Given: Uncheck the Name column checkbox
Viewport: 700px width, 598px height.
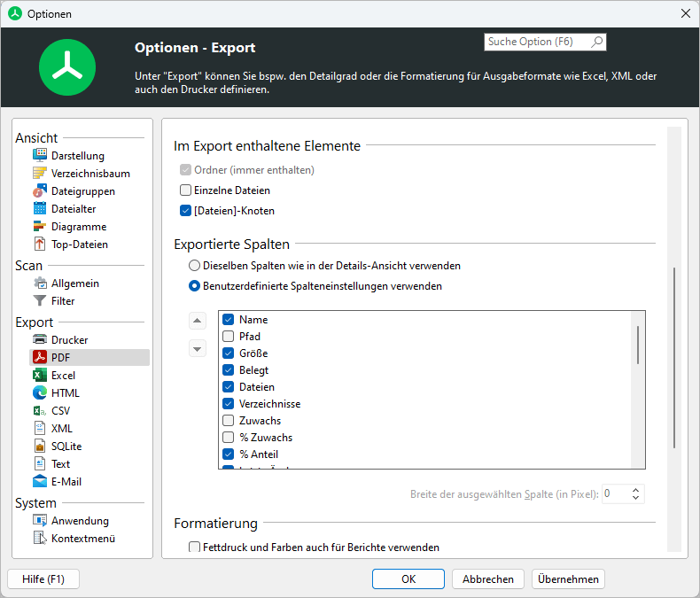Looking at the screenshot, I should click(228, 320).
